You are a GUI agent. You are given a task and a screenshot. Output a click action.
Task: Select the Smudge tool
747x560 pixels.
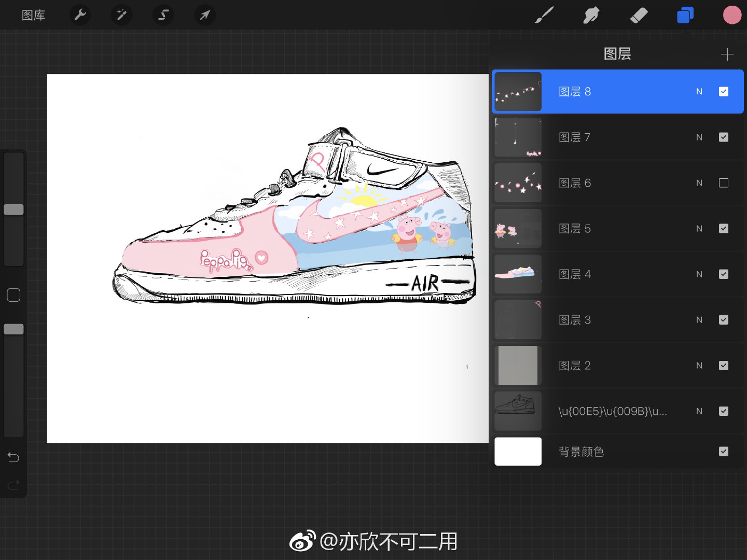point(591,15)
